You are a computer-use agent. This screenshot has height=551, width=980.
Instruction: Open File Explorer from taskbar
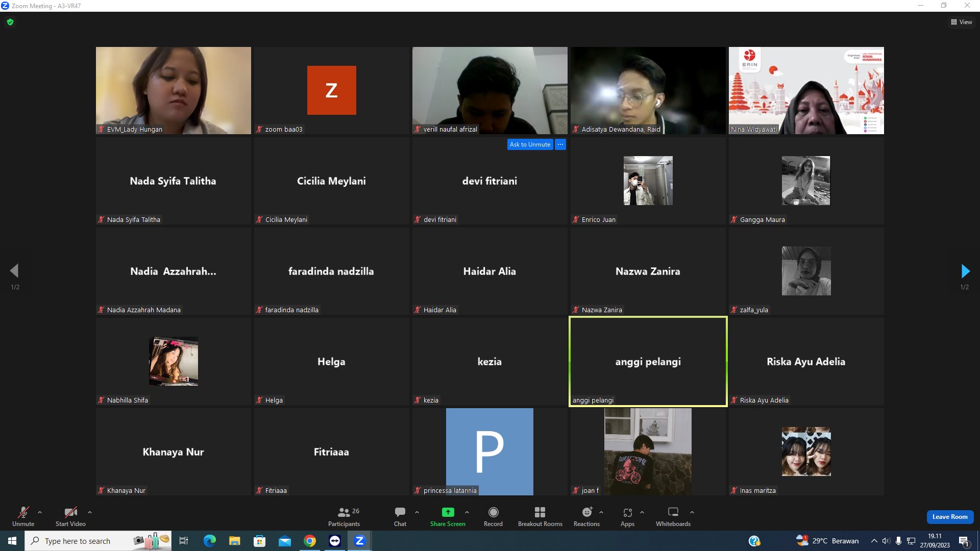235,541
